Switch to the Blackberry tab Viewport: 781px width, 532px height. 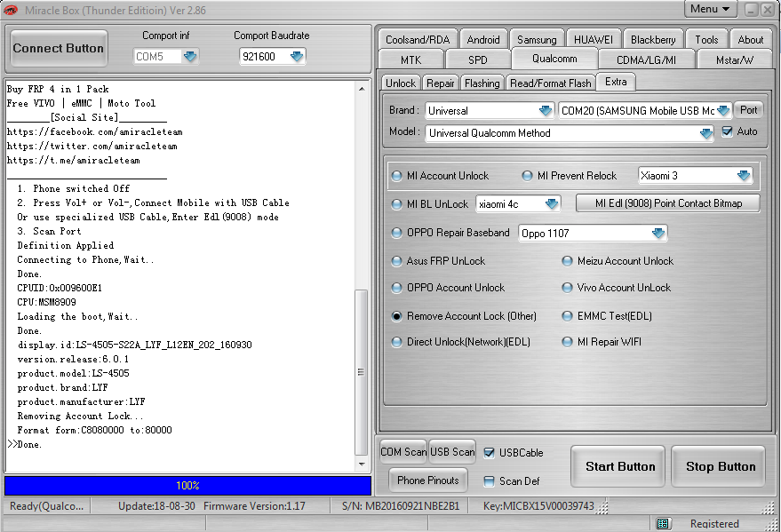click(x=653, y=39)
